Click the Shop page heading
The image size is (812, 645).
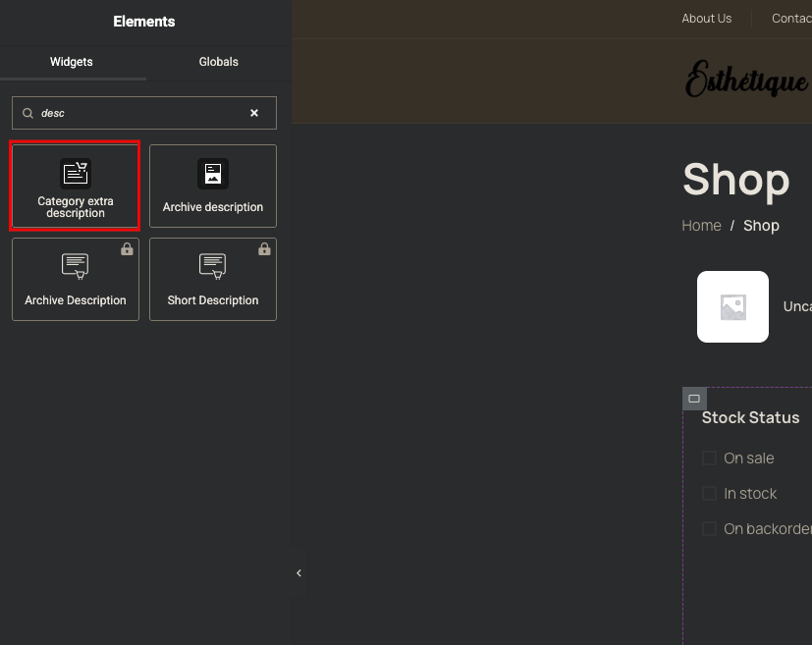point(735,180)
